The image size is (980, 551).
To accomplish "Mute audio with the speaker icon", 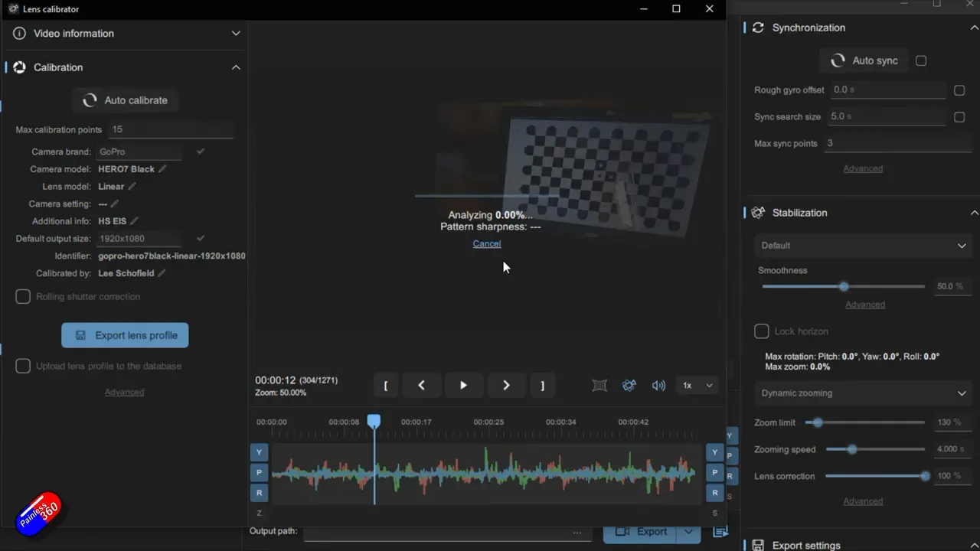I will coord(658,386).
